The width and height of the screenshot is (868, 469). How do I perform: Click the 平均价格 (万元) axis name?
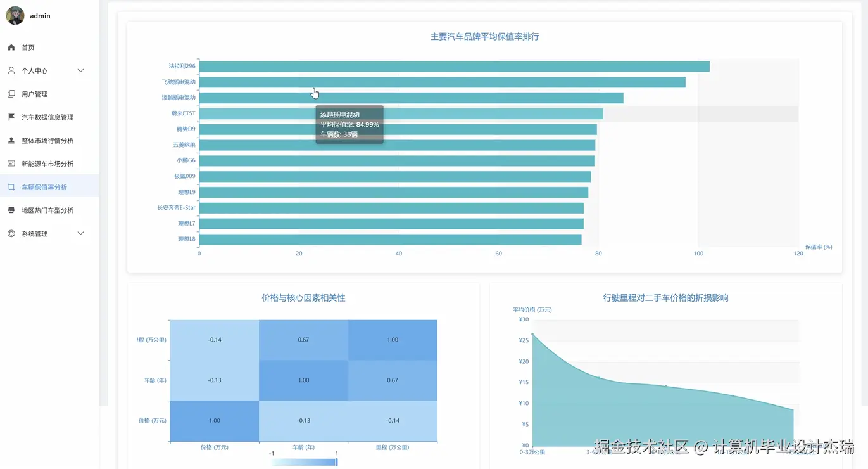532,310
